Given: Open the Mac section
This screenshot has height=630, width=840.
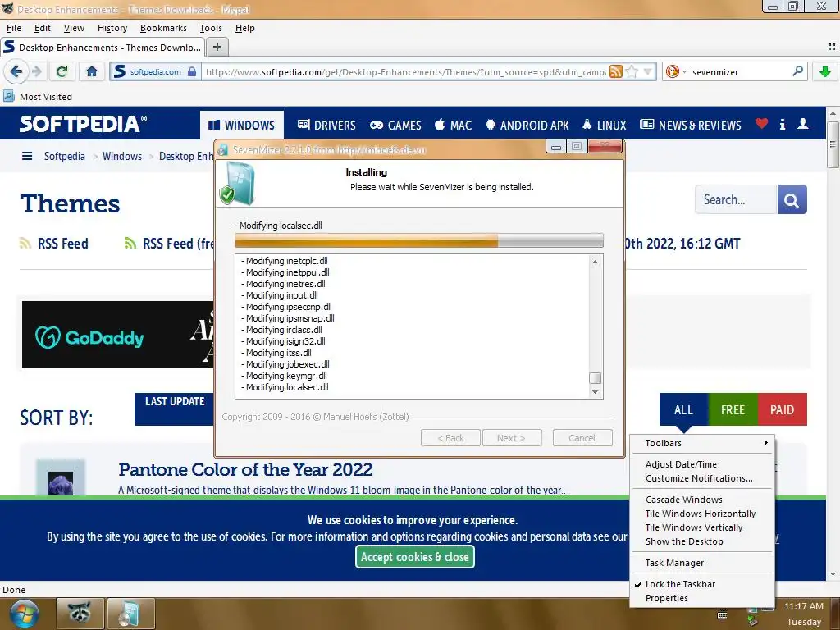Looking at the screenshot, I should click(453, 125).
